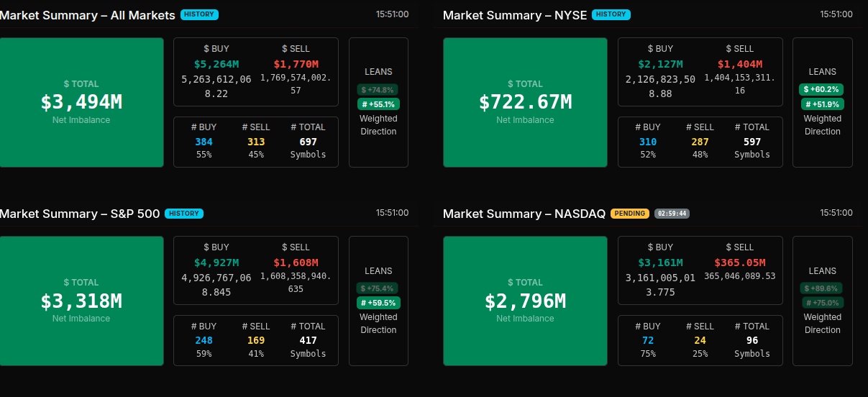The image size is (868, 397).
Task: Select the $ +60.2% lean on NYSE
Action: (x=821, y=90)
